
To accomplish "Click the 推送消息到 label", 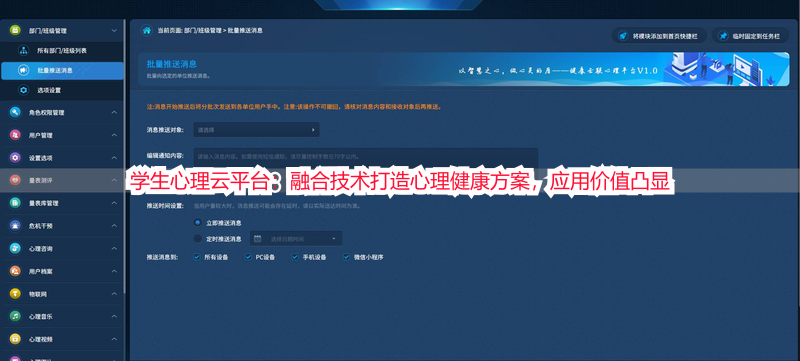I will click(162, 257).
